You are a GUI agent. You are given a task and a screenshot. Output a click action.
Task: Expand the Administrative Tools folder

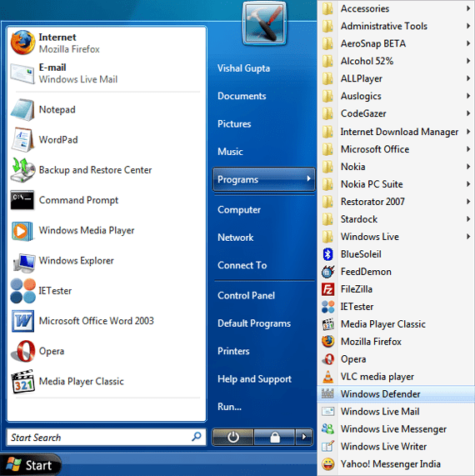click(396, 26)
